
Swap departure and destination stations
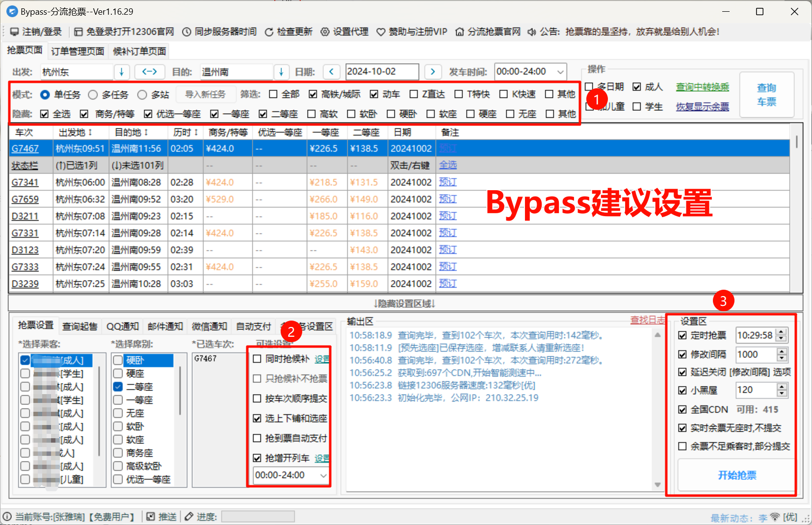tap(149, 72)
